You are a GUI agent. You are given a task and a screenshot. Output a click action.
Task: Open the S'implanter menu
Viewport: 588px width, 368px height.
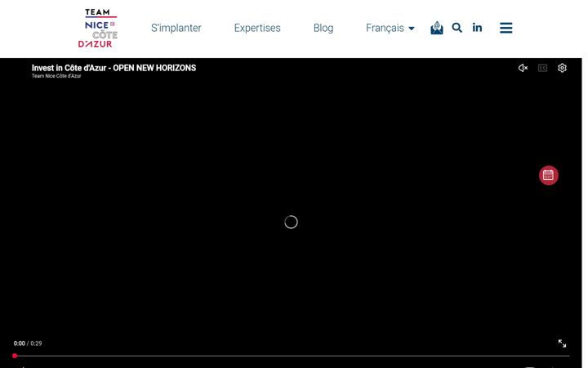pyautogui.click(x=176, y=28)
